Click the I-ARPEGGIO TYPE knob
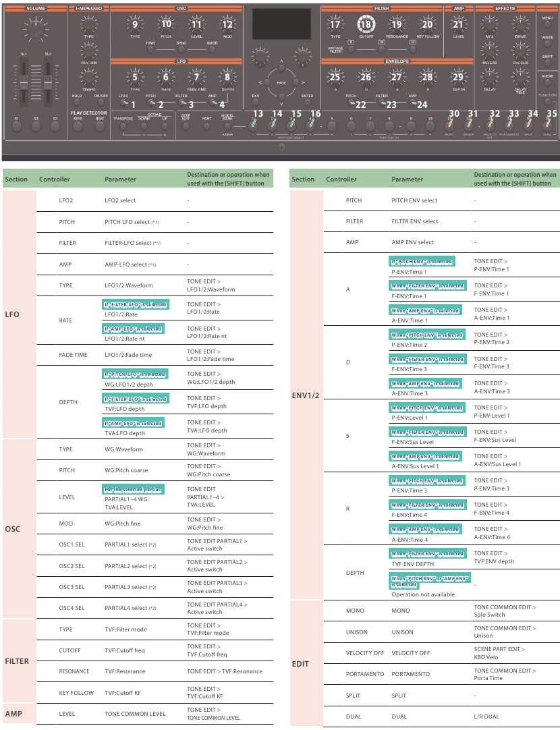The height and width of the screenshot is (730, 560). click(88, 24)
